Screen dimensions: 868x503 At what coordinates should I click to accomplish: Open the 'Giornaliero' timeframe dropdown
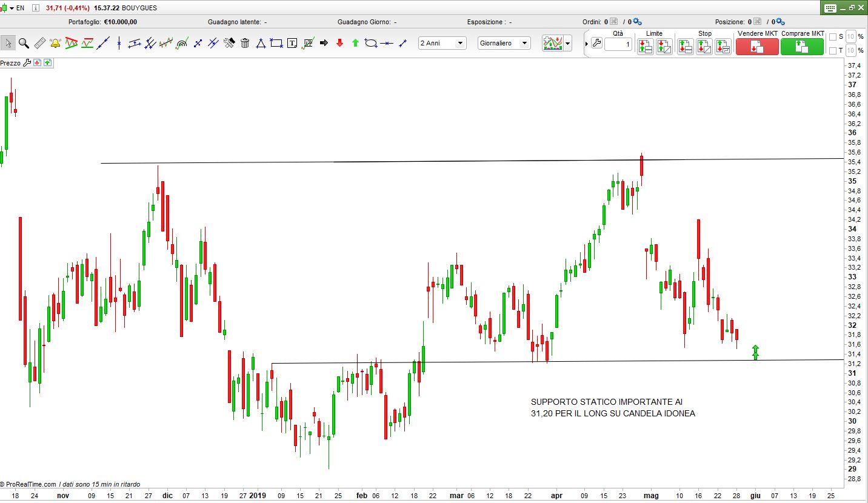(504, 43)
